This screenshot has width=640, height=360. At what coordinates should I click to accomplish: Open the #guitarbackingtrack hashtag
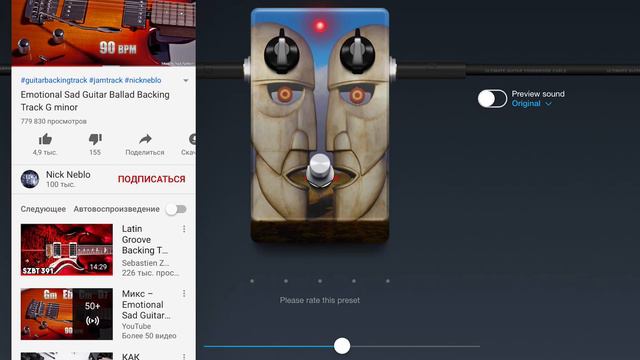tap(54, 80)
